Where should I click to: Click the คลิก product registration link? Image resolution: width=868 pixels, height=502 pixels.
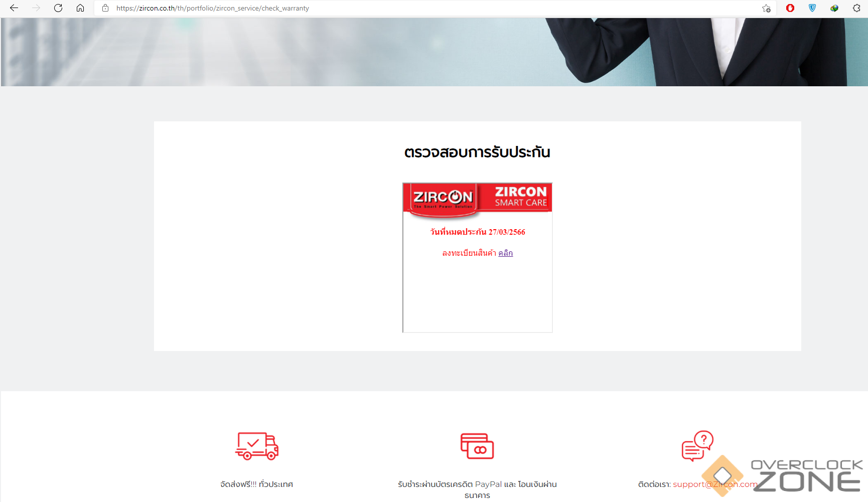[505, 253]
